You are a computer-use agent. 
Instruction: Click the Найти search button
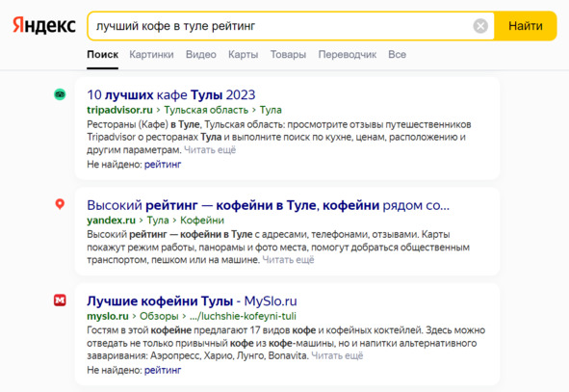(525, 26)
